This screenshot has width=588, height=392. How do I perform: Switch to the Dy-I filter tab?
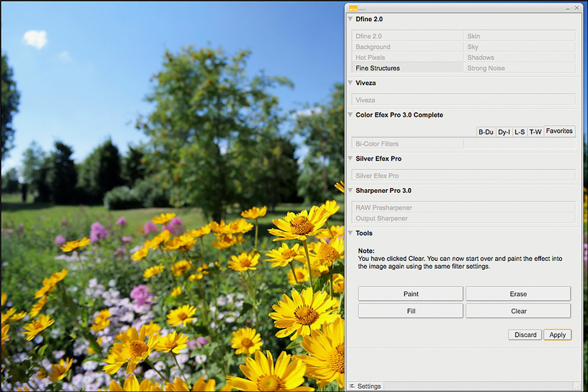(x=504, y=132)
